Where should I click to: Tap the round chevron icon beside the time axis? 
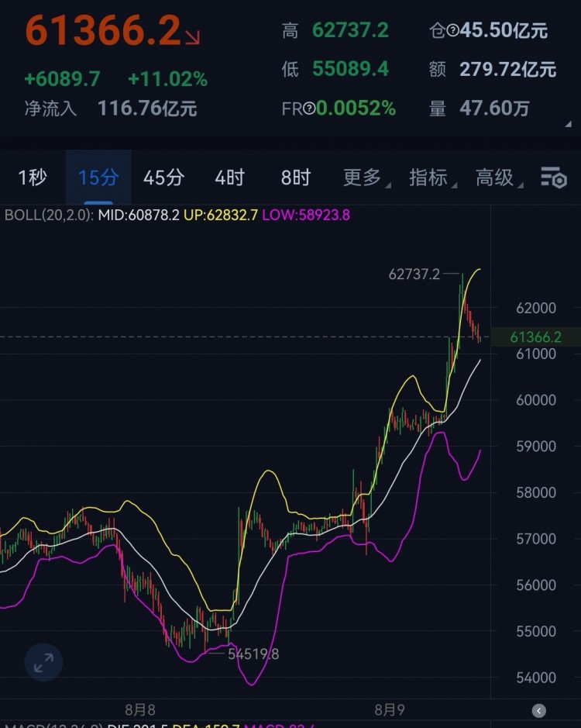click(538, 710)
